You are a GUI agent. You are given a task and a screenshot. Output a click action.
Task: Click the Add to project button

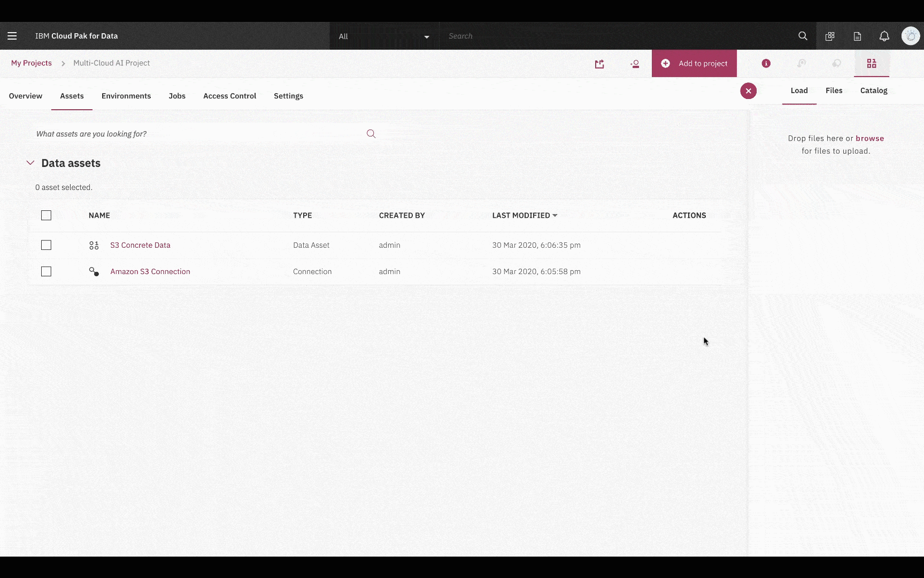click(694, 63)
